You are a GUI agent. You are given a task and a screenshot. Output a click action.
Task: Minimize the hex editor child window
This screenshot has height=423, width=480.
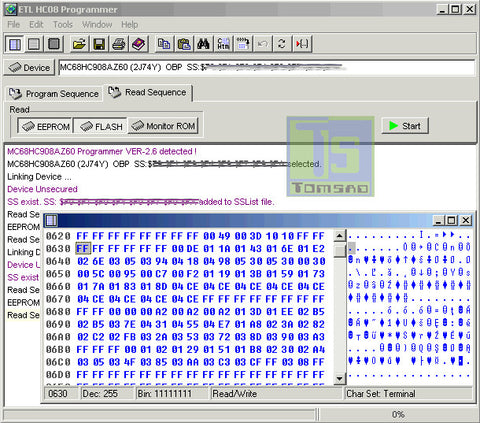439,220
